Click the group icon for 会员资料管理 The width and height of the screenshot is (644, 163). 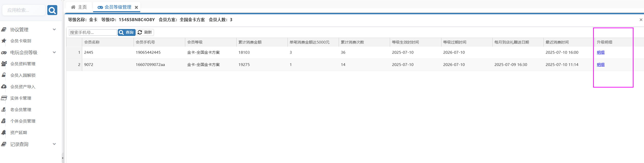[4, 64]
